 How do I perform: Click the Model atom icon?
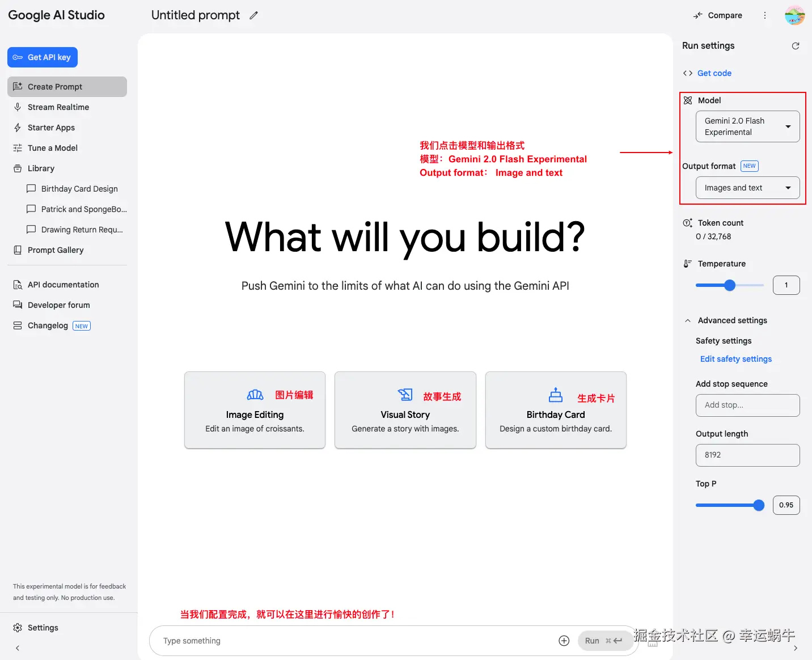pos(688,100)
